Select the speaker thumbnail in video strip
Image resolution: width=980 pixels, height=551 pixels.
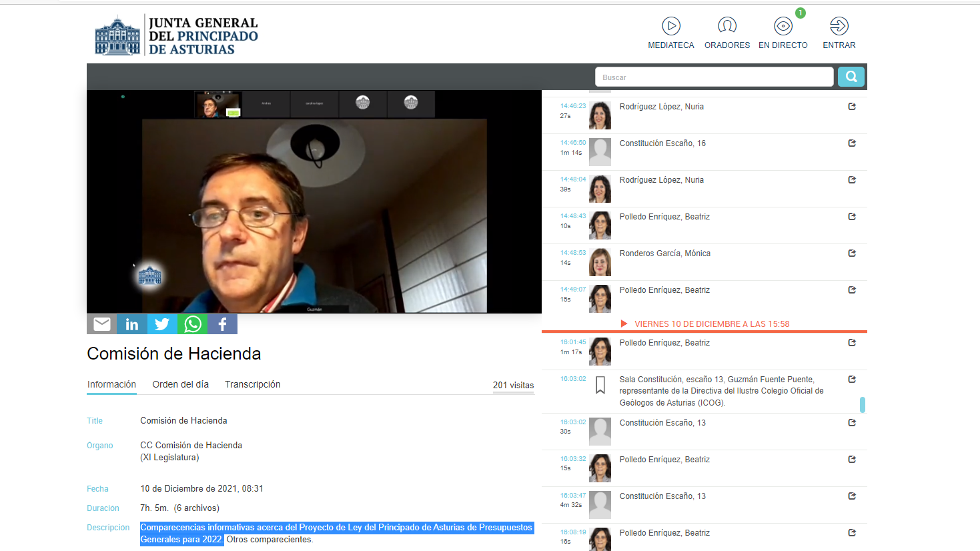pyautogui.click(x=217, y=105)
